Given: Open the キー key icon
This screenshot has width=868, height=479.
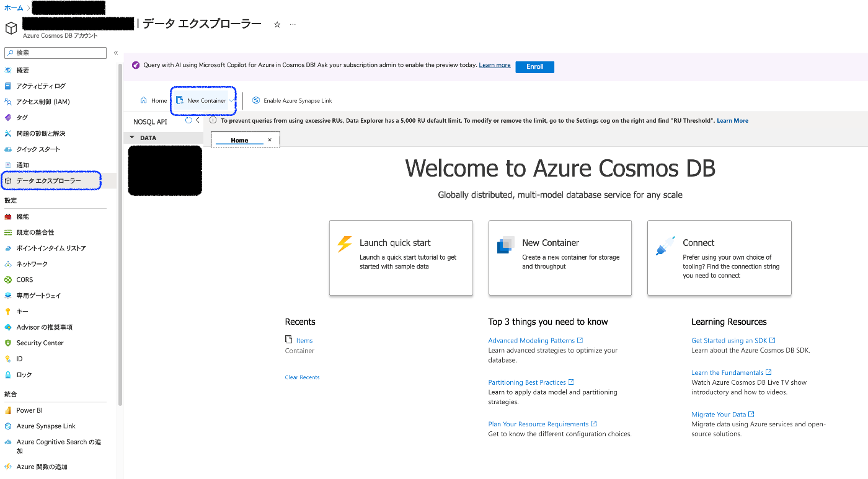Looking at the screenshot, I should [x=8, y=312].
